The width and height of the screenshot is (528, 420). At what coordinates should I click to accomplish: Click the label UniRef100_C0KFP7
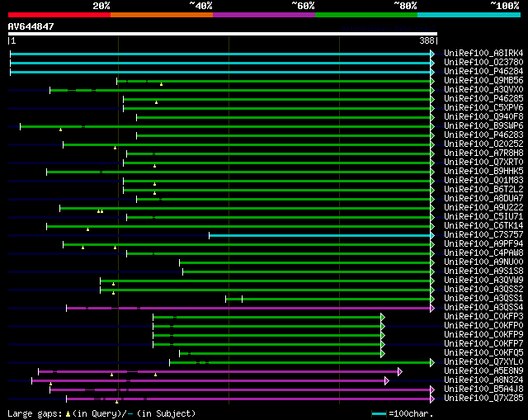[483, 344]
